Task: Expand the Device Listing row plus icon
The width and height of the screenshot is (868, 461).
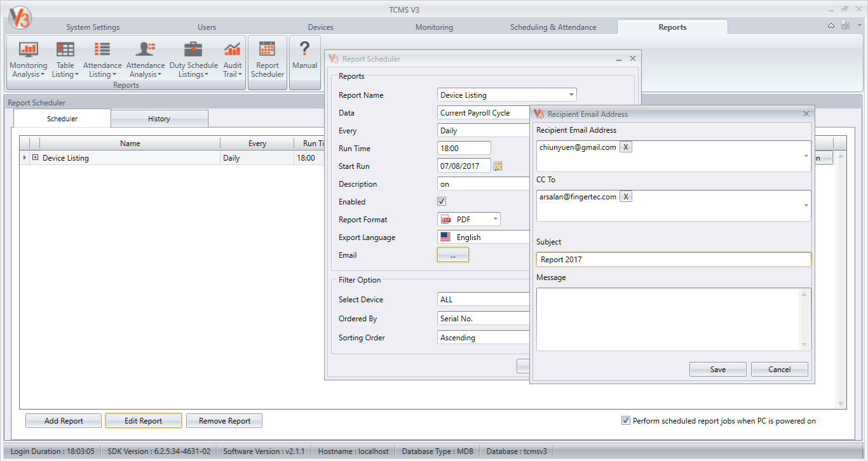Action: [x=36, y=157]
